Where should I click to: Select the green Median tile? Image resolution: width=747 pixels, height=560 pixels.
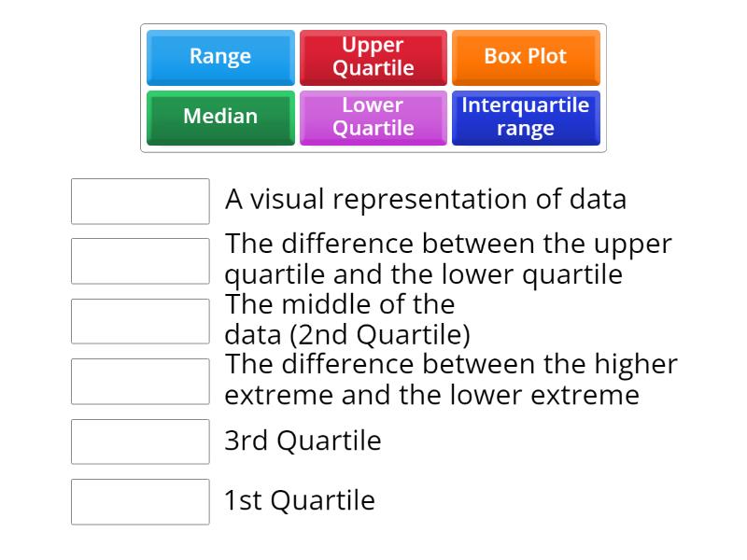220,118
